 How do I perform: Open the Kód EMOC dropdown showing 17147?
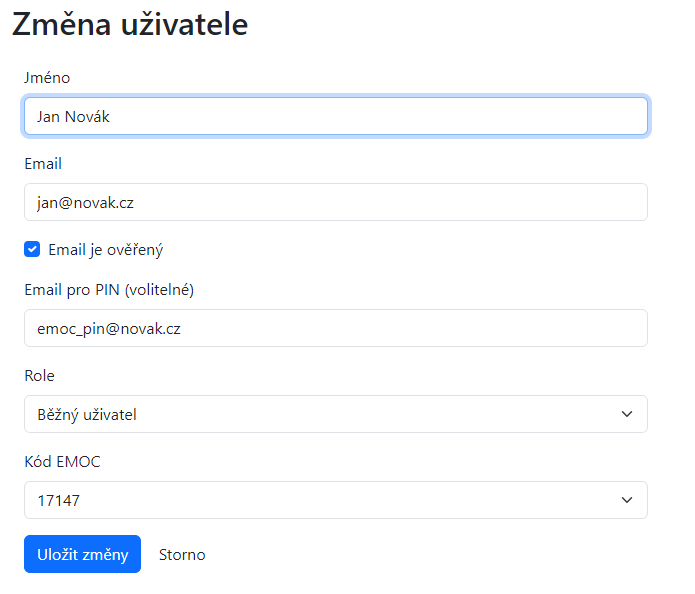pyautogui.click(x=320, y=500)
